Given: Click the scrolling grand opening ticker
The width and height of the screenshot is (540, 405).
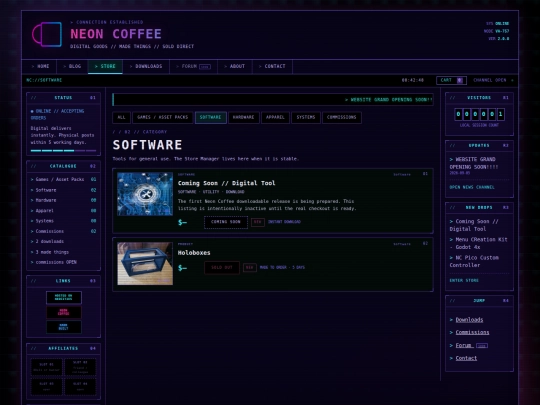Looking at the screenshot, I should coord(273,100).
